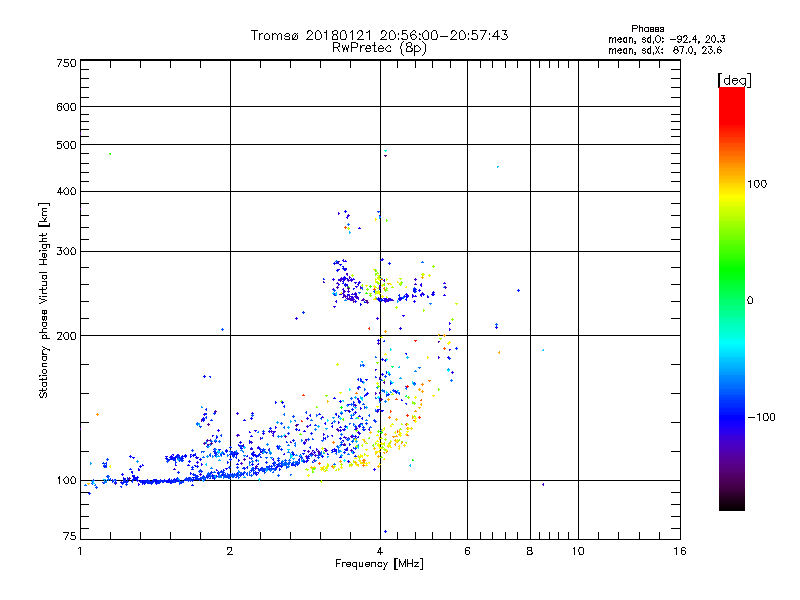Click the orange point near 7 MHz below 200 km
800x600 pixels.
tap(499, 352)
